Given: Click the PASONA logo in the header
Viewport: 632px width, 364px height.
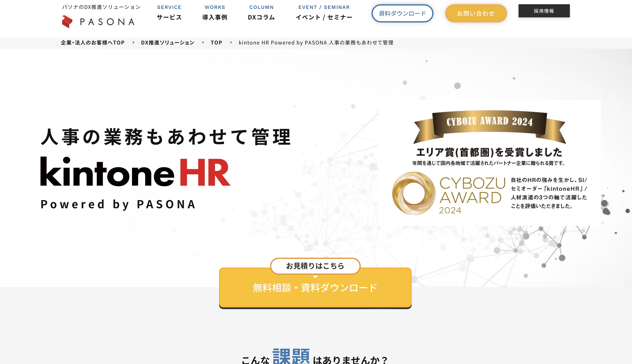Looking at the screenshot, I should (98, 22).
